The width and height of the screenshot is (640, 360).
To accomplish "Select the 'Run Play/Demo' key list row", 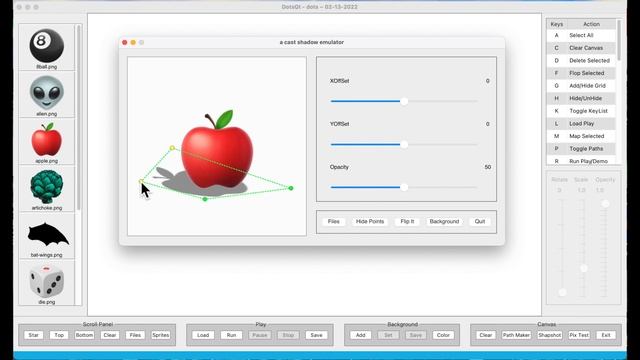I will point(581,161).
